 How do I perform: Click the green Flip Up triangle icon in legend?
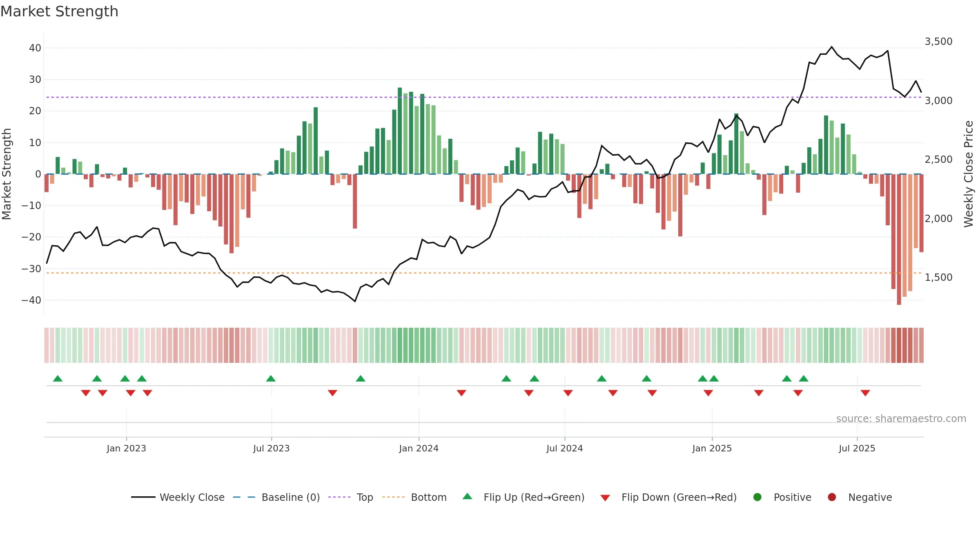point(468,496)
